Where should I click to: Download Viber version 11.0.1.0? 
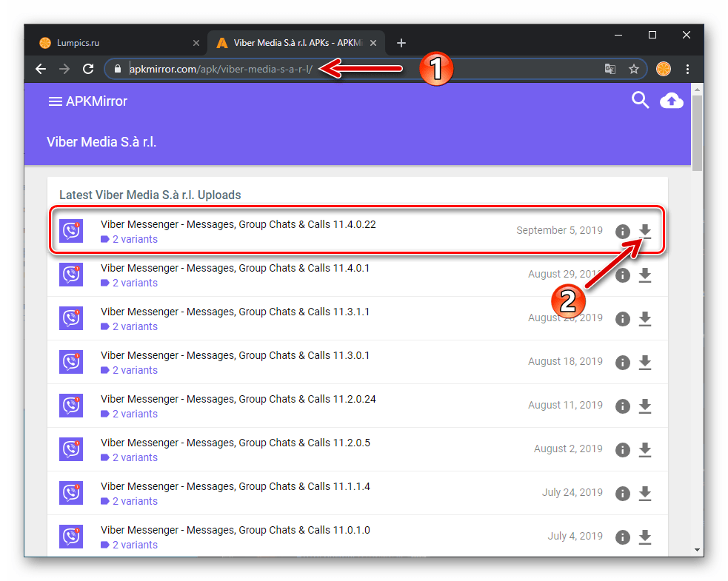point(645,537)
